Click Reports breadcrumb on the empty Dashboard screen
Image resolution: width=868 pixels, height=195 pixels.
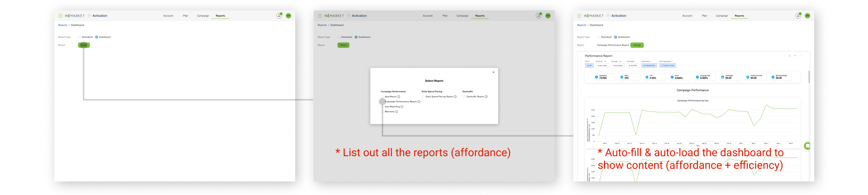click(x=62, y=25)
